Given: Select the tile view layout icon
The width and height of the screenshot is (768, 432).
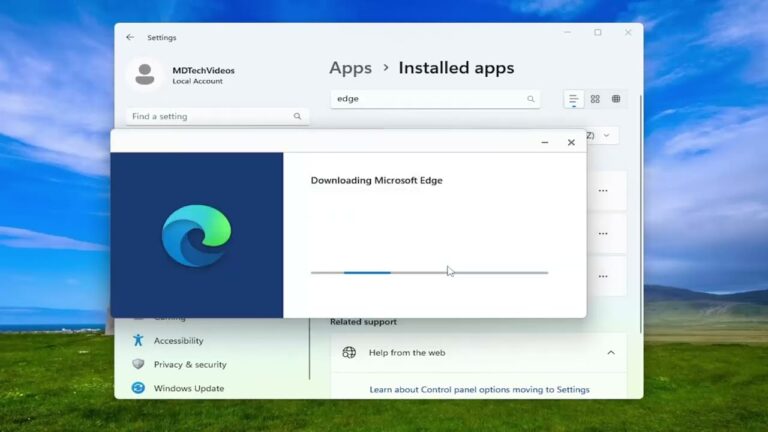Looking at the screenshot, I should [616, 99].
